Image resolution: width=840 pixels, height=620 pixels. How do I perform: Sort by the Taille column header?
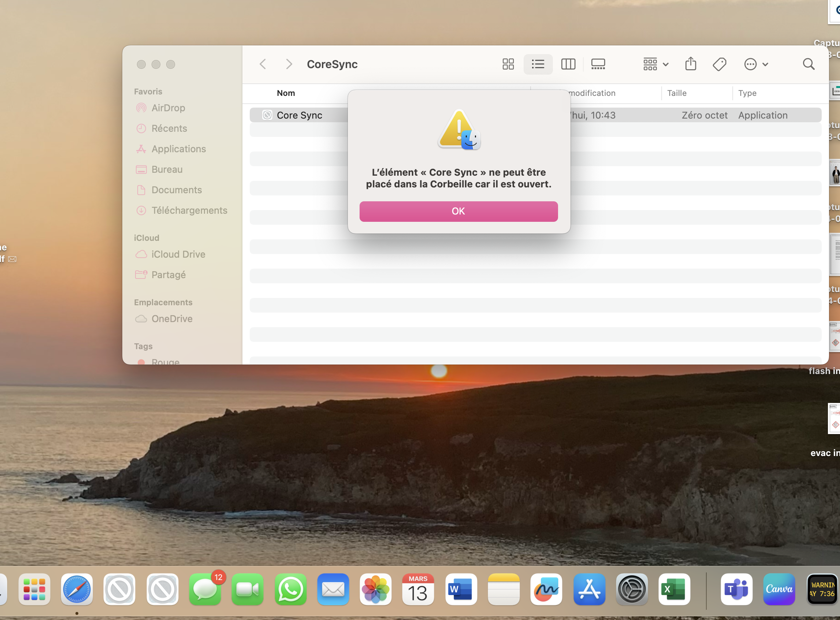pos(677,93)
